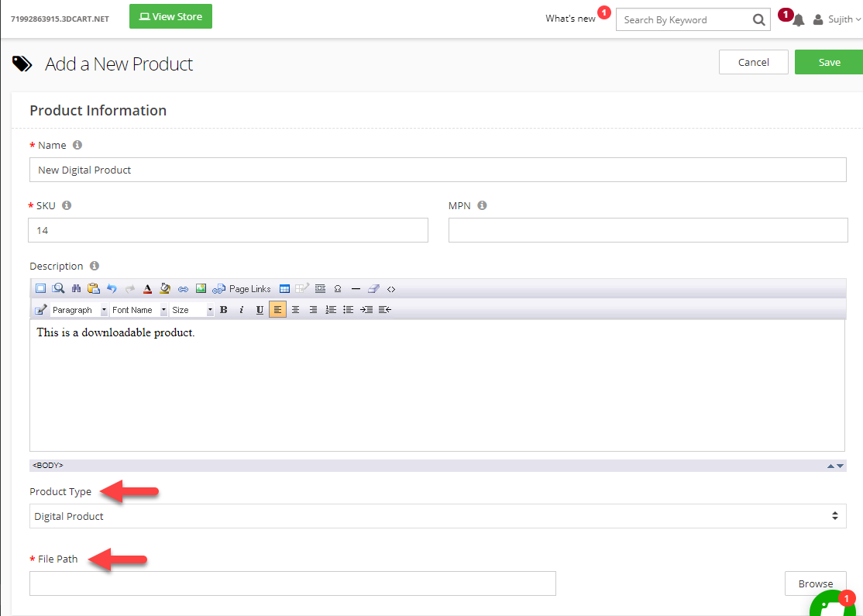Click the styles pencil icon
The height and width of the screenshot is (616, 863).
coord(41,310)
